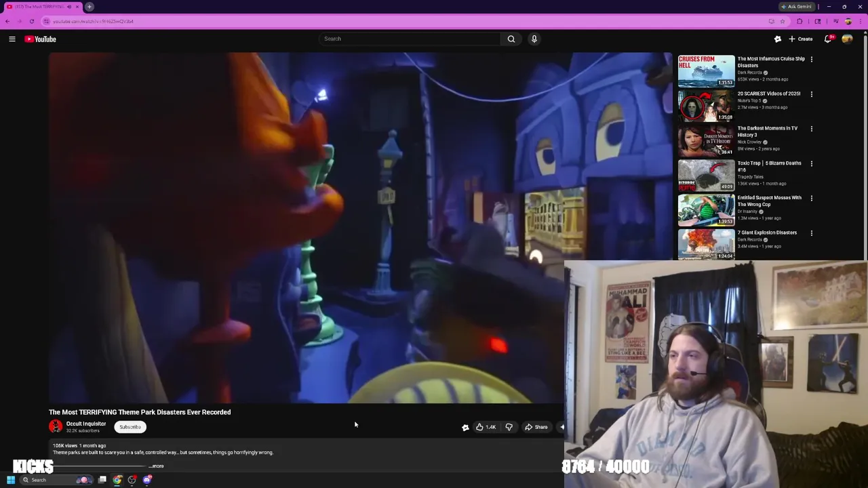Go to the YouTube home logo

tap(41, 39)
